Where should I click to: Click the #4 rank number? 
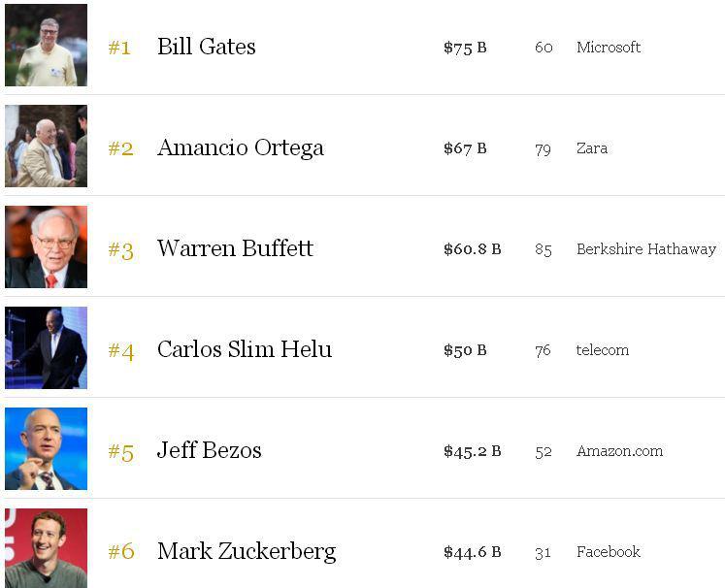point(121,351)
